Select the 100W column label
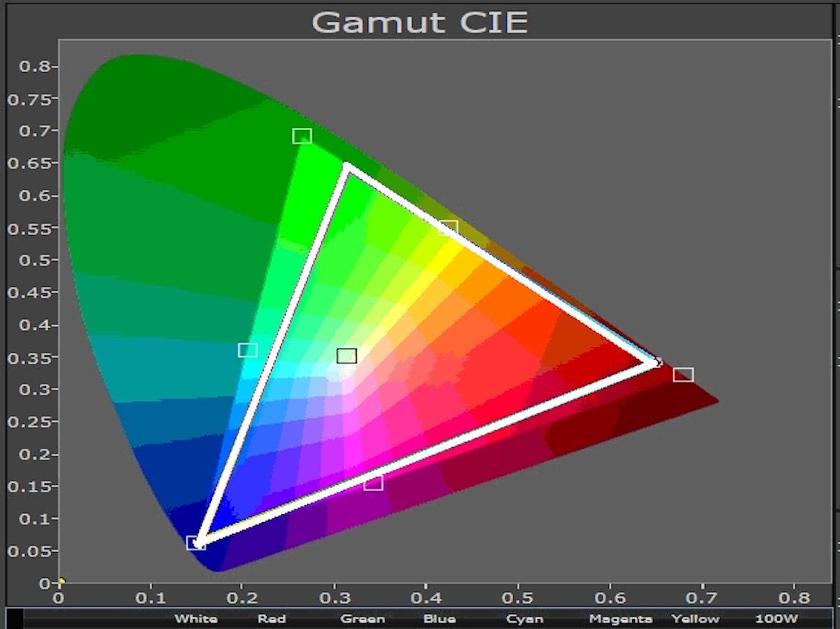 [776, 619]
